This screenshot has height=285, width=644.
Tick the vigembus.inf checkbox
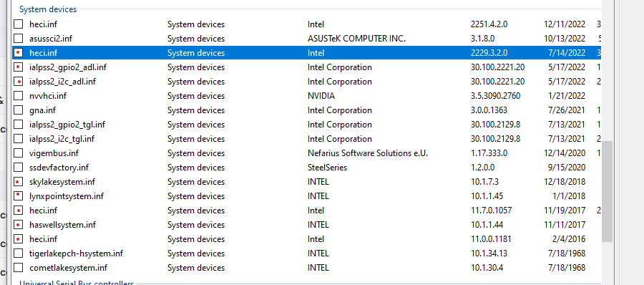[x=18, y=153]
